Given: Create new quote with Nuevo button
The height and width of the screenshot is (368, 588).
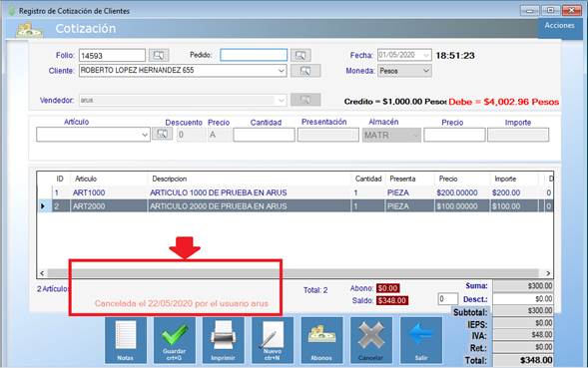Looking at the screenshot, I should click(x=273, y=340).
